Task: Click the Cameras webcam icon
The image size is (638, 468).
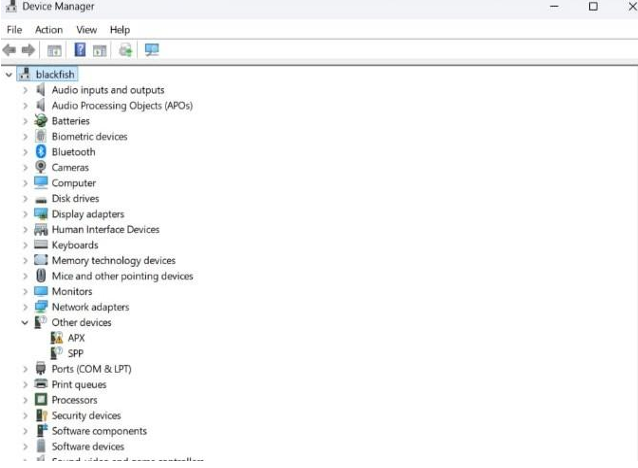Action: [41, 167]
